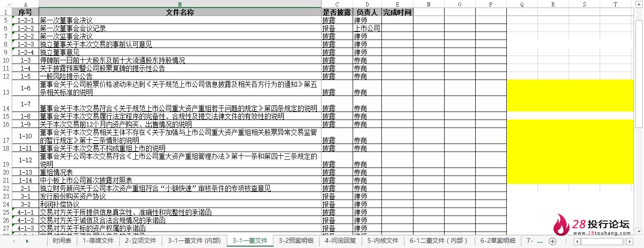The image size is (644, 248).
Task: Select cell 独立董事意见
Action: 180,52
